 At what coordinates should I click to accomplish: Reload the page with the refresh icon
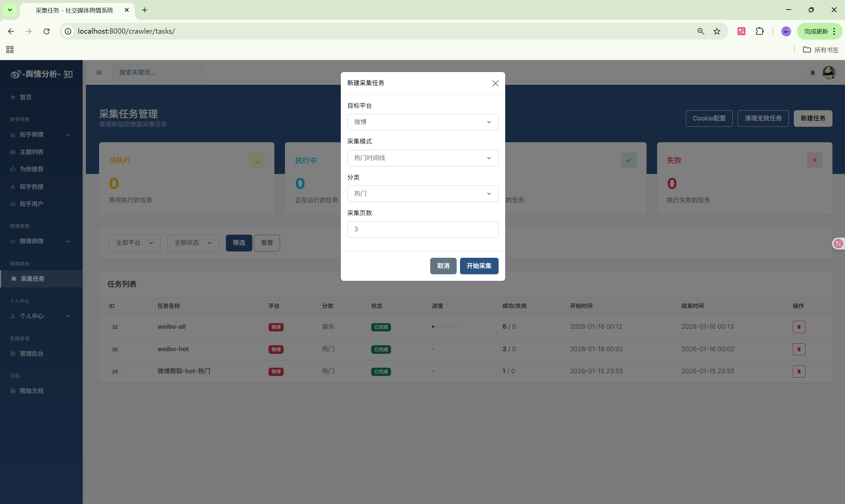click(x=47, y=31)
